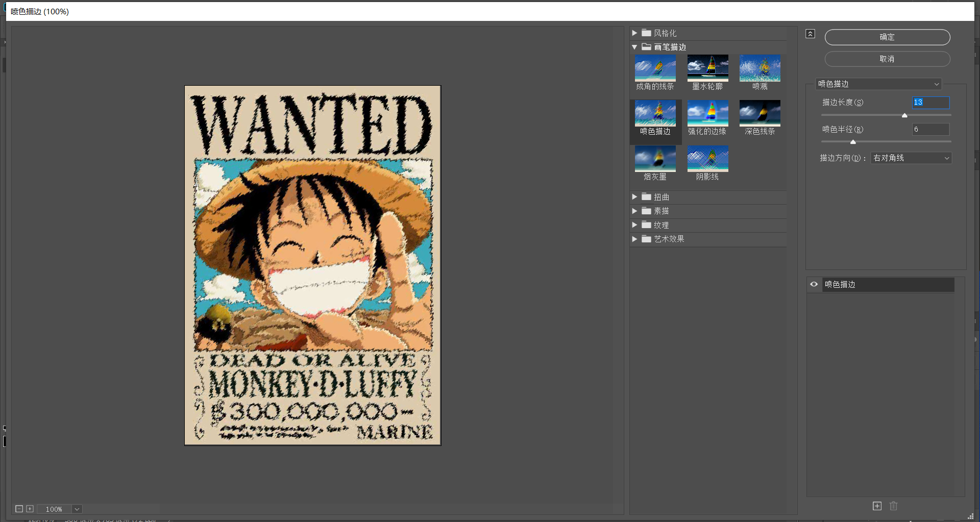Select the 深色线条 filter thumbnail

click(759, 113)
